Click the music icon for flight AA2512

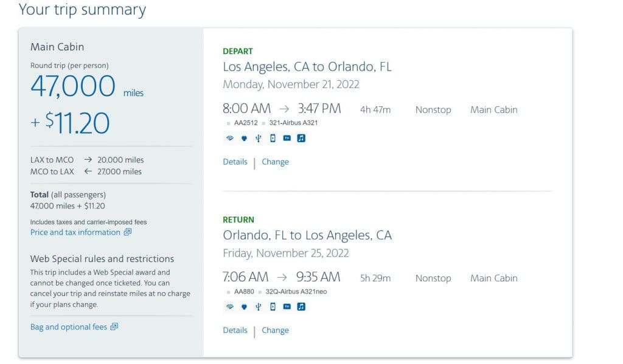(301, 138)
